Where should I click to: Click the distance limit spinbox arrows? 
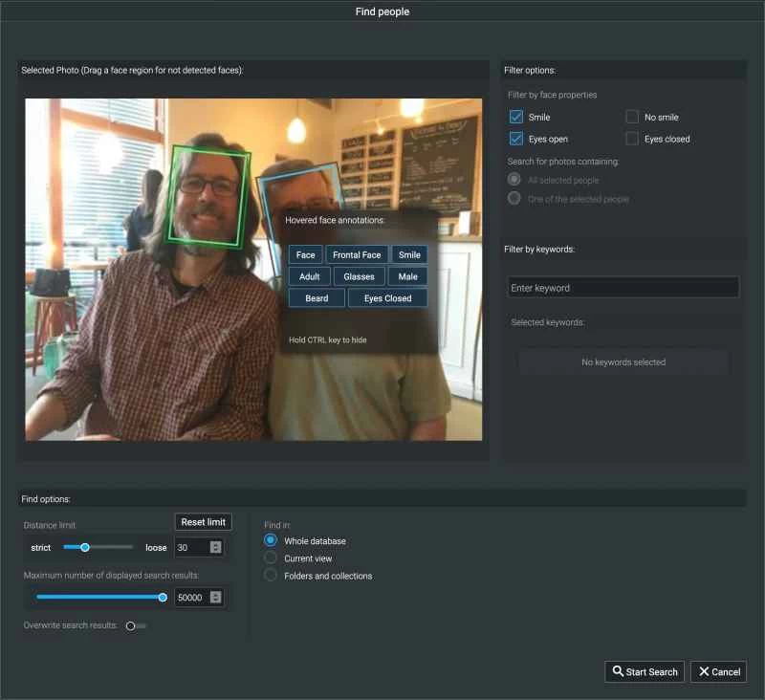(x=215, y=547)
